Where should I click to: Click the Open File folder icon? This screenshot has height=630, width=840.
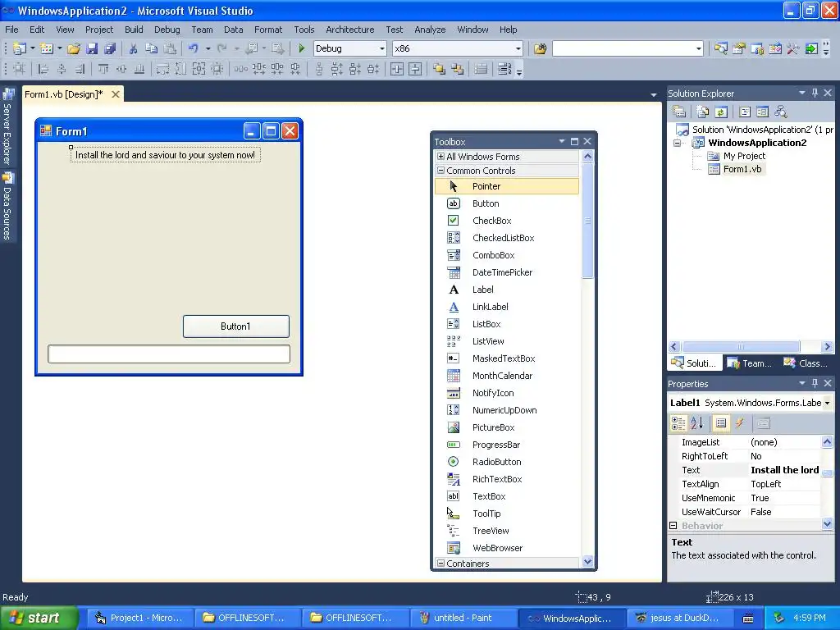(74, 48)
